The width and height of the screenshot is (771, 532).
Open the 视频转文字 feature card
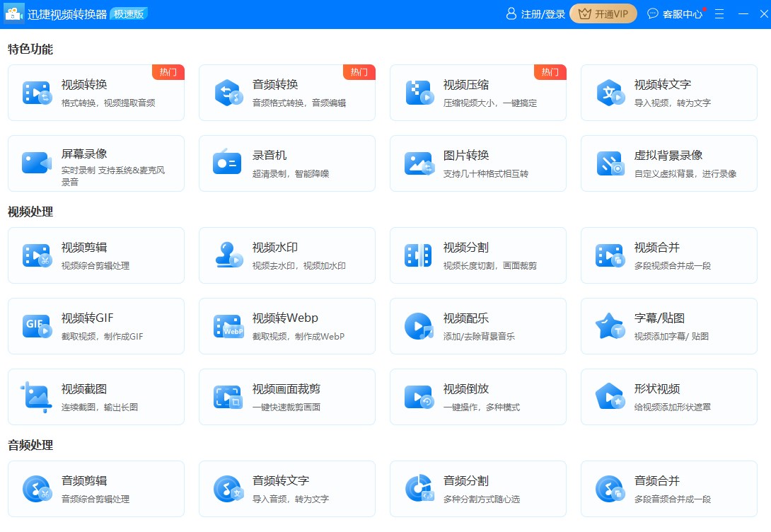[x=668, y=93]
